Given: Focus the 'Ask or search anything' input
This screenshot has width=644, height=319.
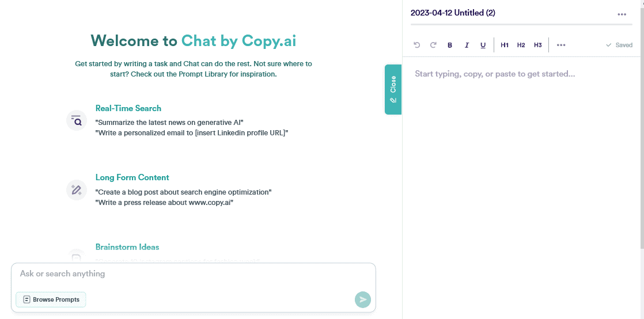Looking at the screenshot, I should point(184,274).
